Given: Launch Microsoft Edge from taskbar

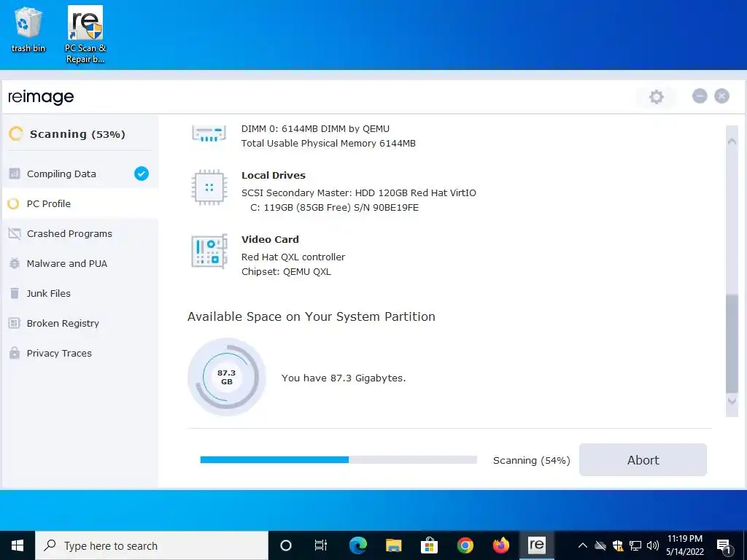Looking at the screenshot, I should tap(357, 545).
